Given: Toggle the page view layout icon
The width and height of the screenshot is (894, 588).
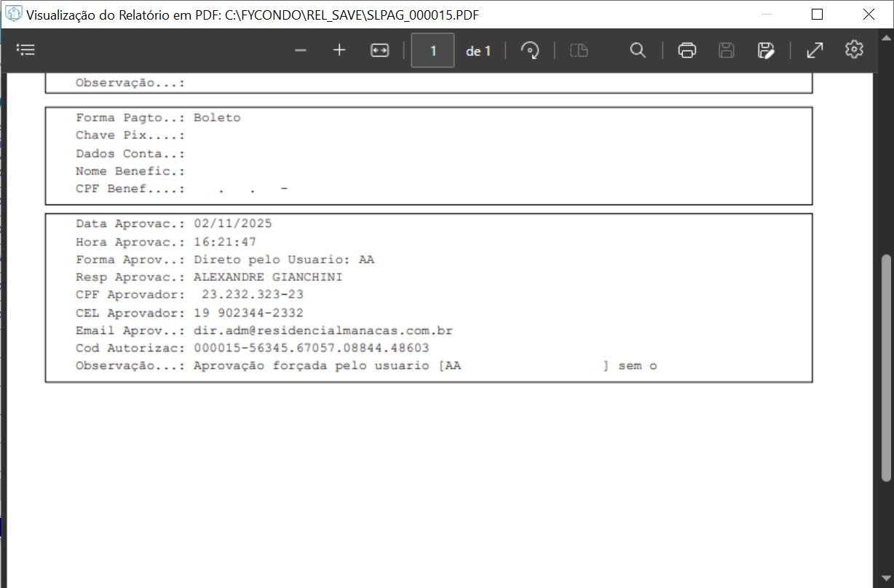Looking at the screenshot, I should point(579,50).
